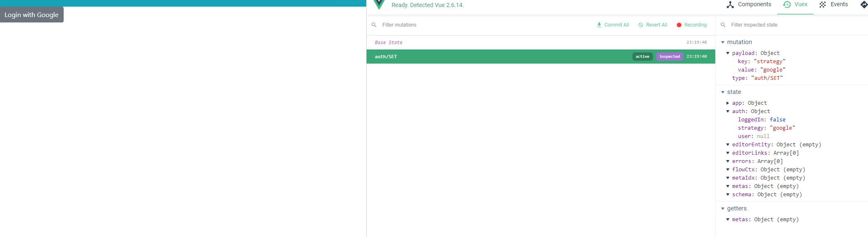Viewport: 868px width, 237px height.
Task: Click Commit All button
Action: coord(613,25)
